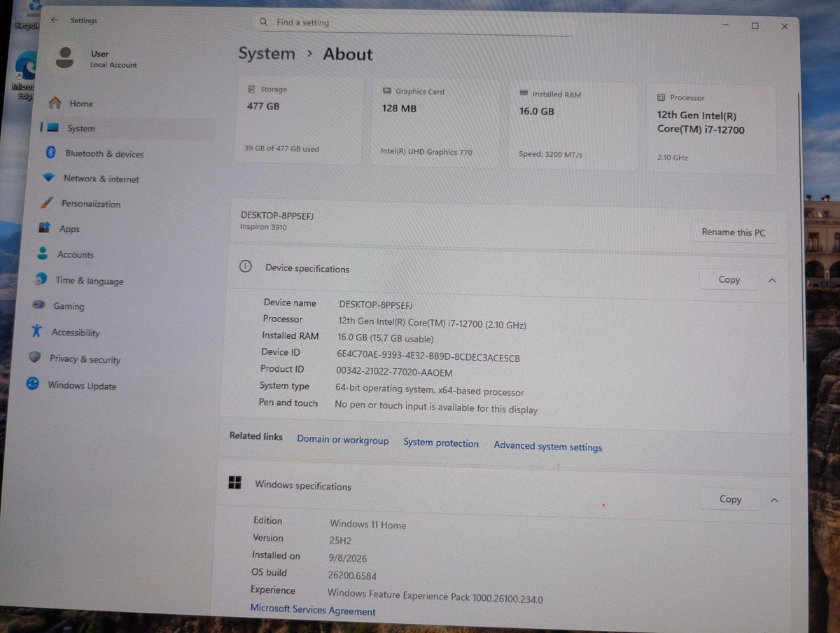840x633 pixels.
Task: Click the Accessibility figure icon
Action: [x=37, y=331]
